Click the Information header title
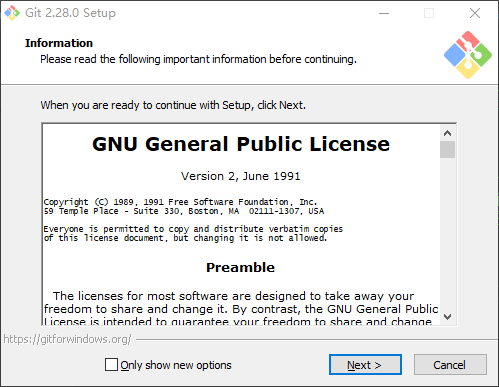The height and width of the screenshot is (387, 499). click(59, 43)
